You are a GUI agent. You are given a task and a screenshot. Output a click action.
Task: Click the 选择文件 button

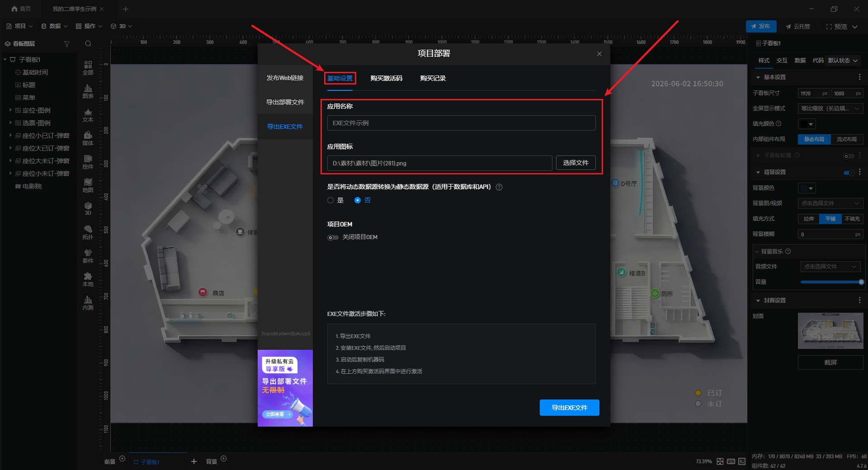[x=576, y=163]
